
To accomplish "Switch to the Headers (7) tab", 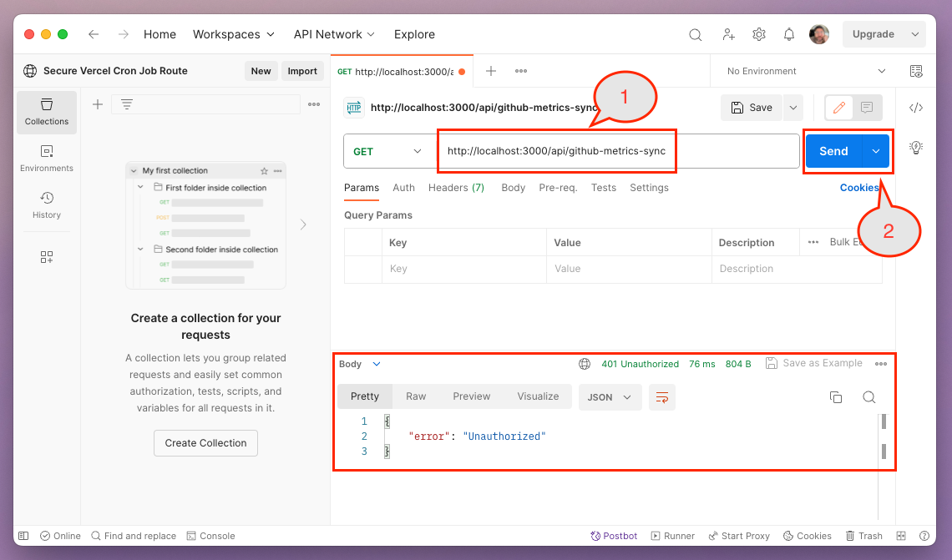I will point(456,188).
